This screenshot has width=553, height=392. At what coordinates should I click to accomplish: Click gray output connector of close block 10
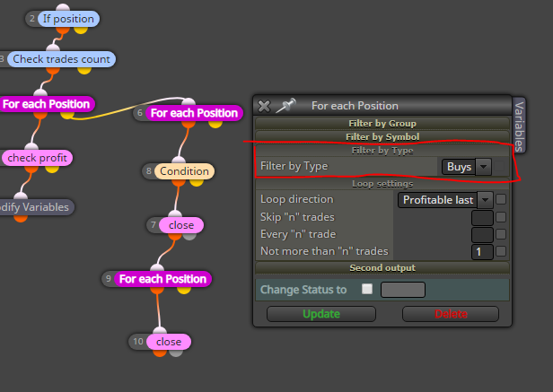coord(176,353)
